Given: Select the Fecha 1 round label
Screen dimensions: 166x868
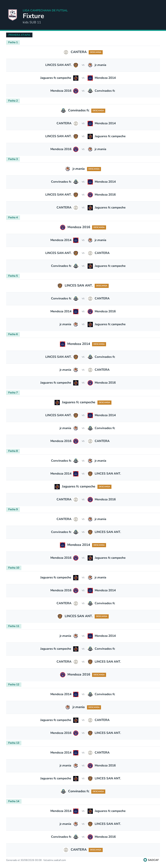Looking at the screenshot, I should point(13,42).
